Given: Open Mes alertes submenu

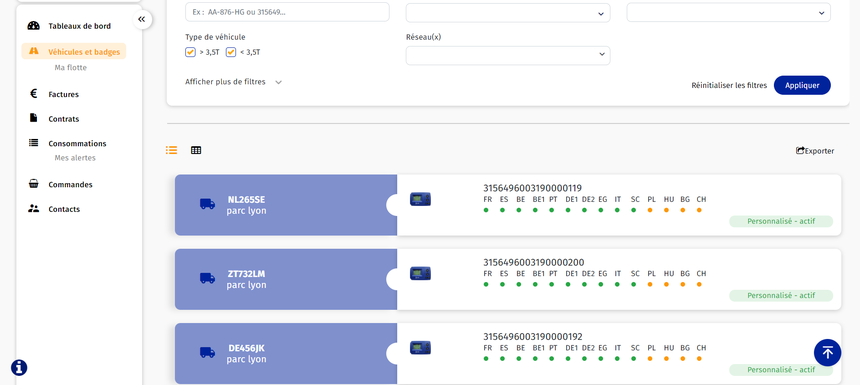Looking at the screenshot, I should pos(75,158).
